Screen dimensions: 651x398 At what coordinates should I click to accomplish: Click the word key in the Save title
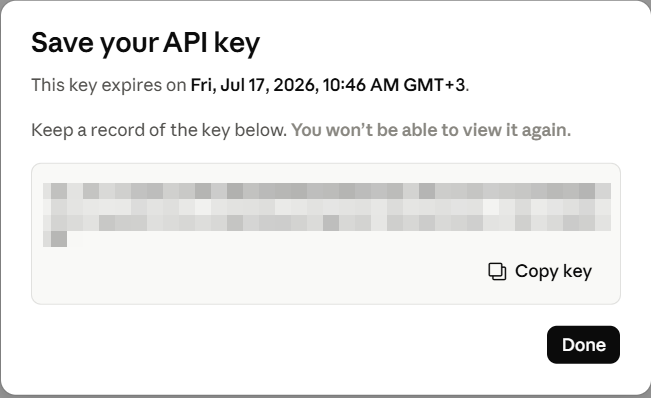point(237,44)
